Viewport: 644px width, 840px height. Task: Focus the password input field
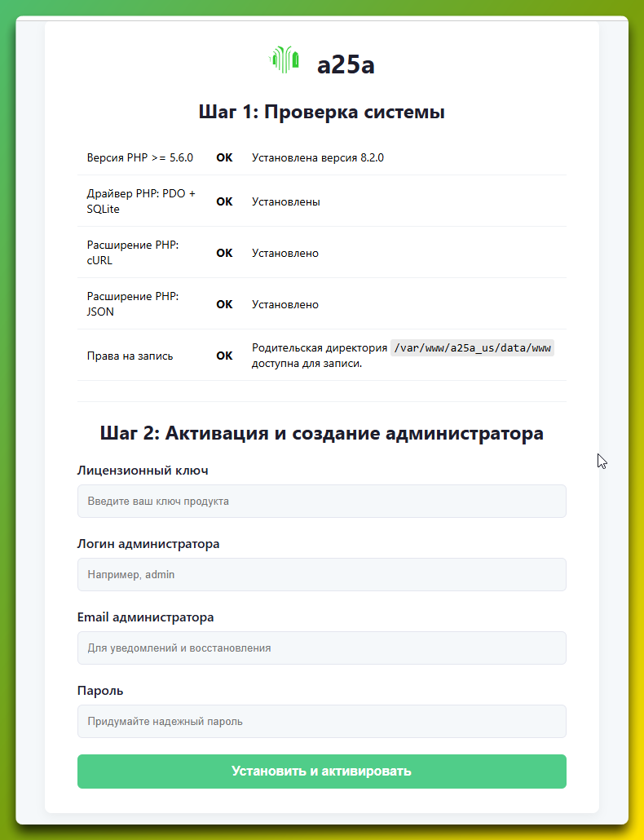[321, 722]
